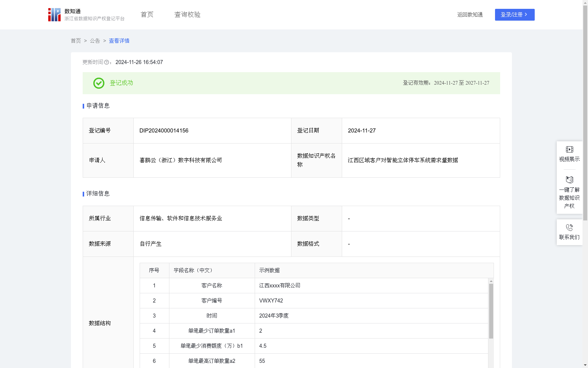
Task: Open the 查询校验 navigation tab
Action: [187, 15]
